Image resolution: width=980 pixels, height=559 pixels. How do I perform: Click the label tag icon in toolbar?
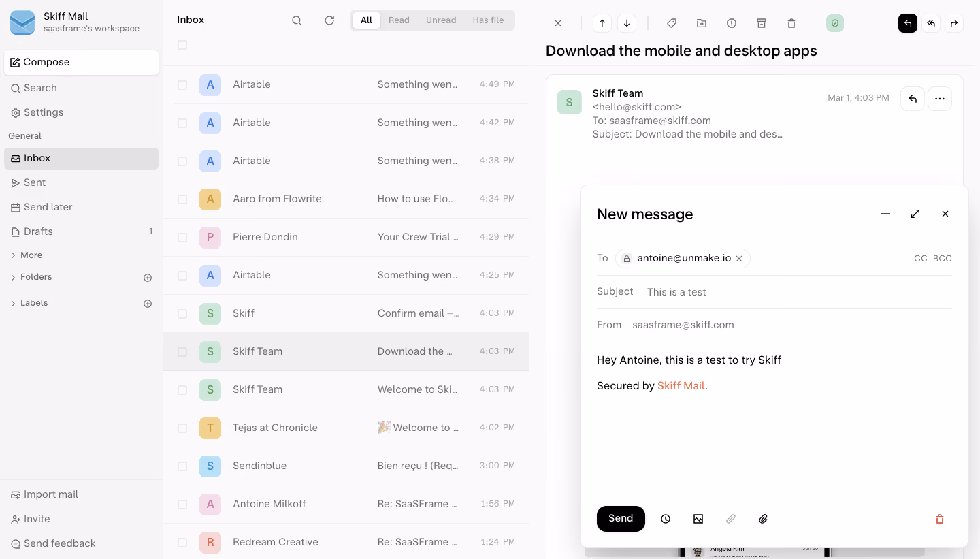pos(672,23)
